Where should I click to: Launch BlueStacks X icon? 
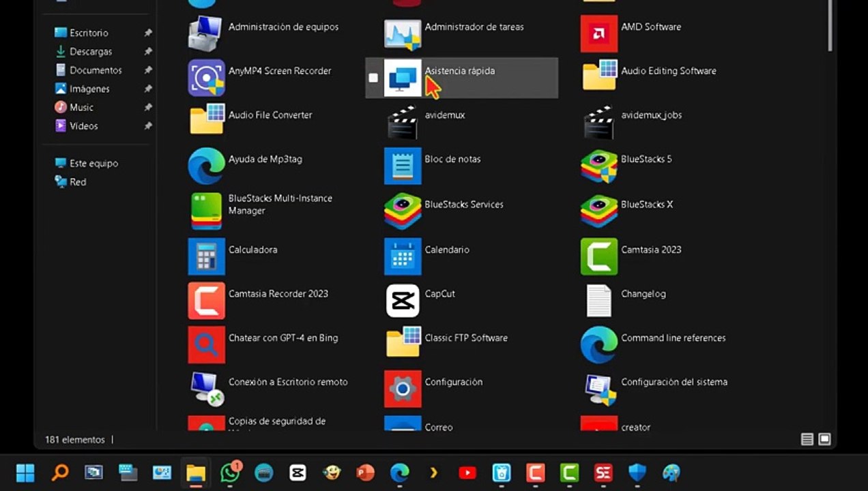coord(598,211)
